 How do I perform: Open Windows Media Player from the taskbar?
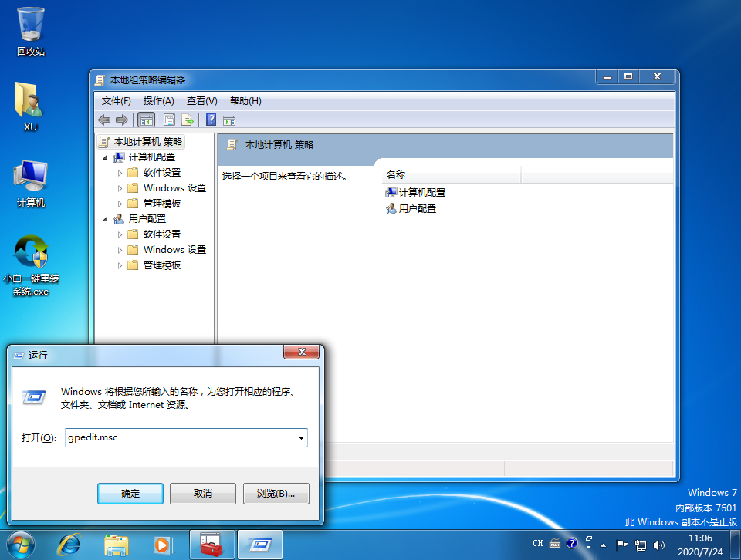163,545
